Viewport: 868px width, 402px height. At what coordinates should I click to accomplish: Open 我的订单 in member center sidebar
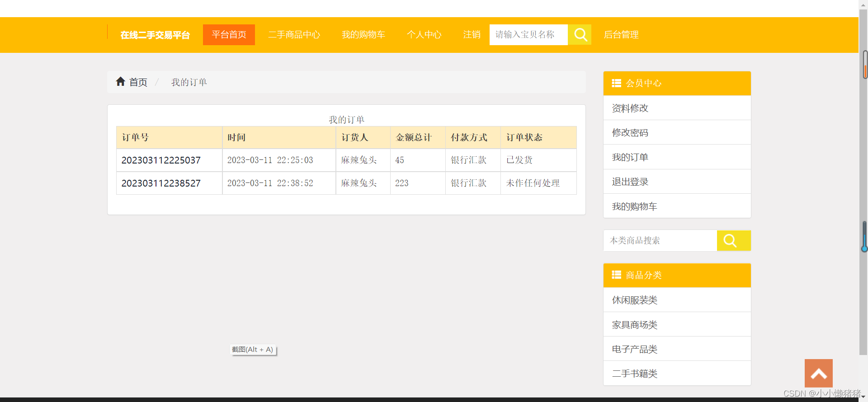(x=677, y=157)
